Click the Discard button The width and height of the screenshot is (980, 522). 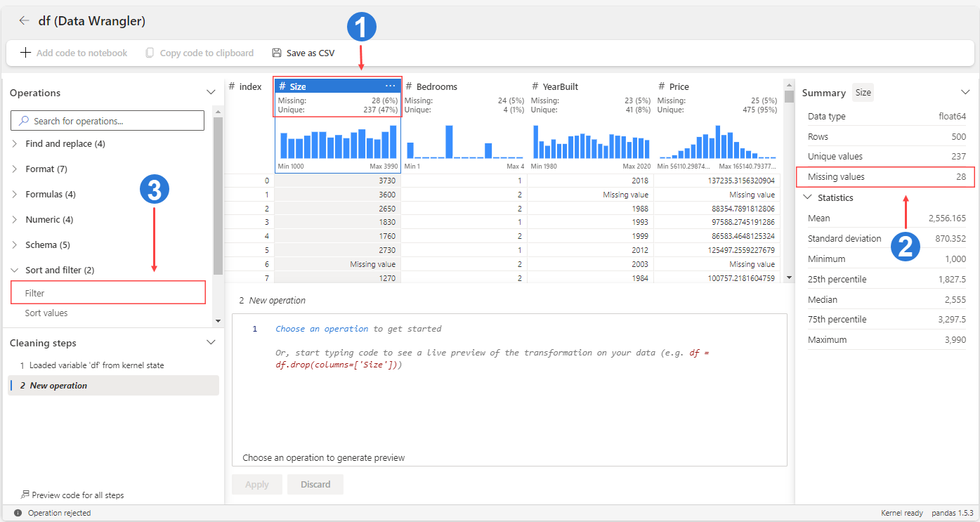[315, 485]
